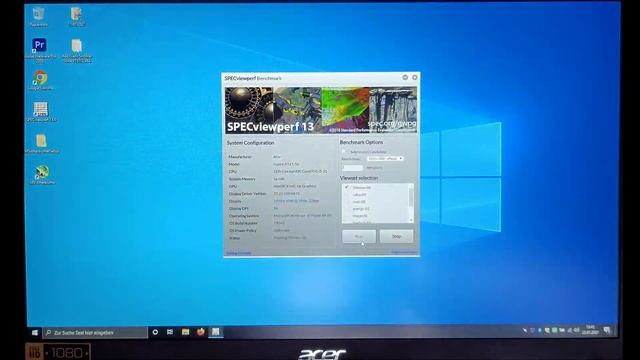Check the creo-02 viewset checkbox
Screen dimensions: 640x360
pos(347,202)
